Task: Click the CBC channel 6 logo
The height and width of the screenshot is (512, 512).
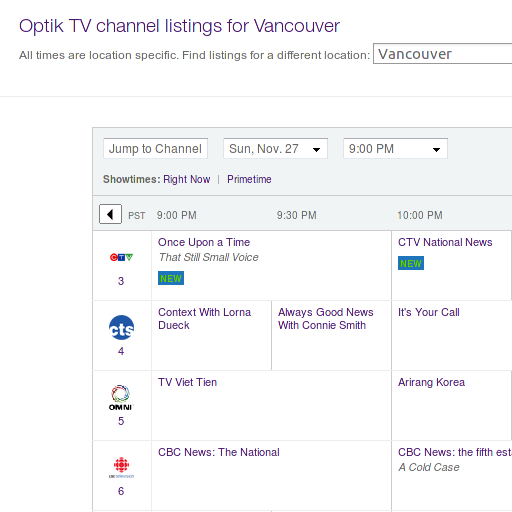Action: (121, 467)
